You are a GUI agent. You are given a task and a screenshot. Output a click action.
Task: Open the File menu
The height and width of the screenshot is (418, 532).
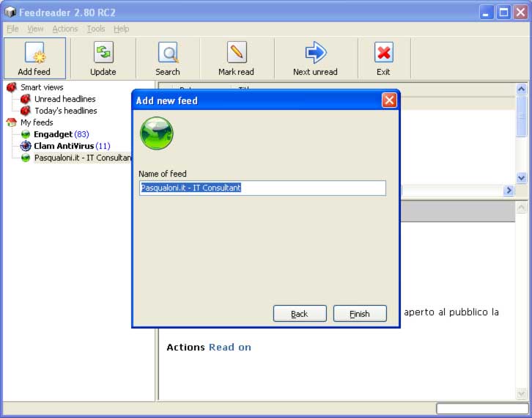(12, 29)
